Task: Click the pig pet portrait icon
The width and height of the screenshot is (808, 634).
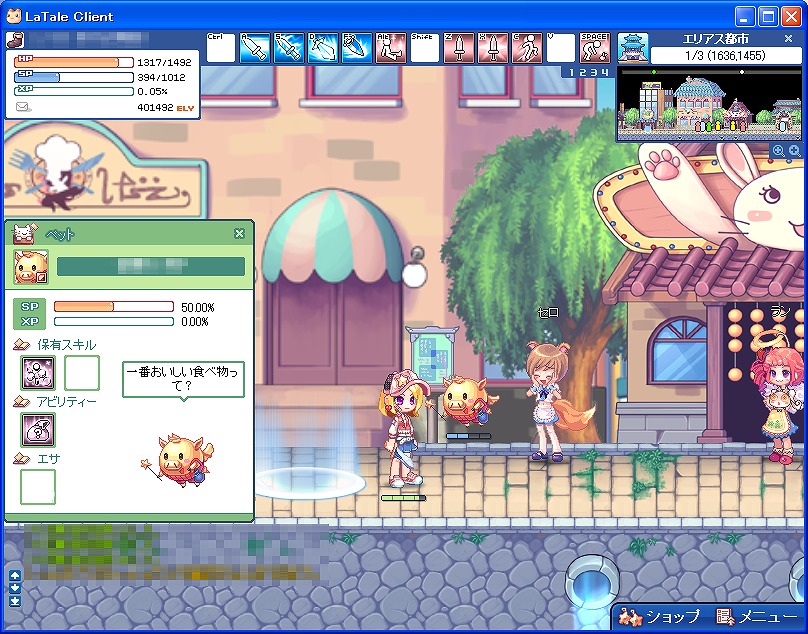Action: pos(30,267)
